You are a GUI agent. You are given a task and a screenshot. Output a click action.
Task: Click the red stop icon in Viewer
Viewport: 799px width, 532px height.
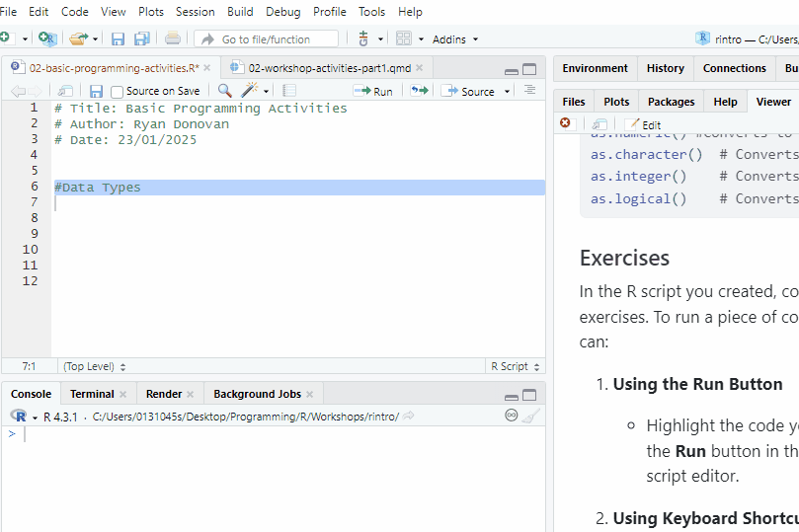pyautogui.click(x=565, y=123)
